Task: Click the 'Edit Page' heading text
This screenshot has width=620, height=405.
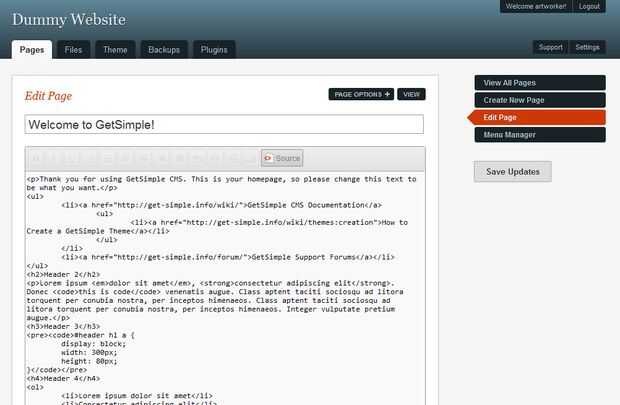Action: (x=48, y=96)
